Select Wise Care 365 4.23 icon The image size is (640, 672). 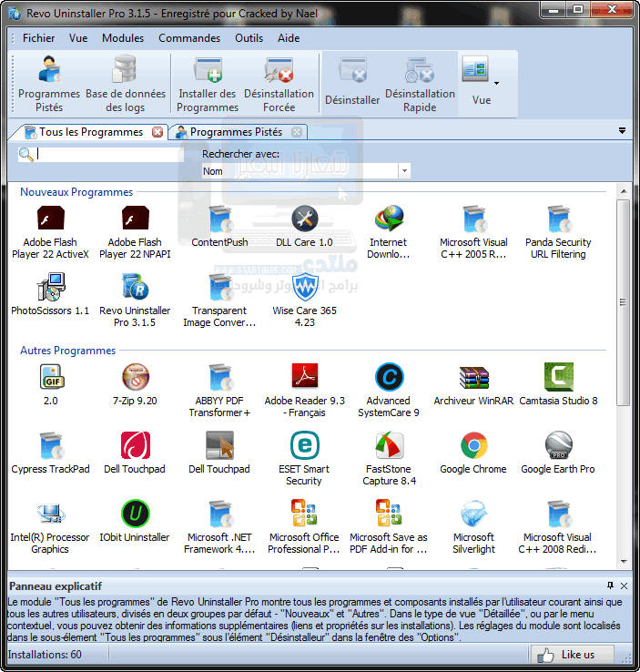click(x=305, y=300)
